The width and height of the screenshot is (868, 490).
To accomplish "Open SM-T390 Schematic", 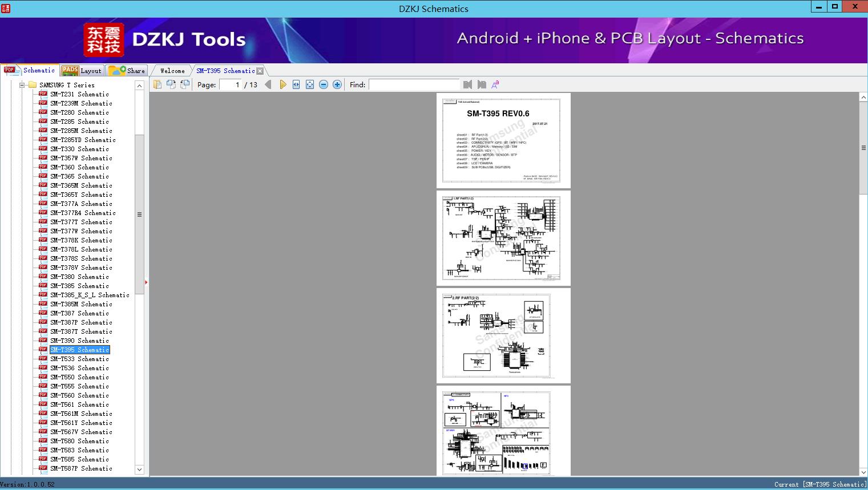I will pyautogui.click(x=79, y=341).
